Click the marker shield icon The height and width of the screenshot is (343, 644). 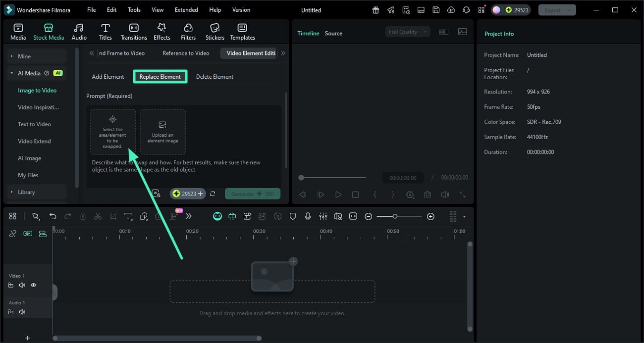pyautogui.click(x=293, y=216)
